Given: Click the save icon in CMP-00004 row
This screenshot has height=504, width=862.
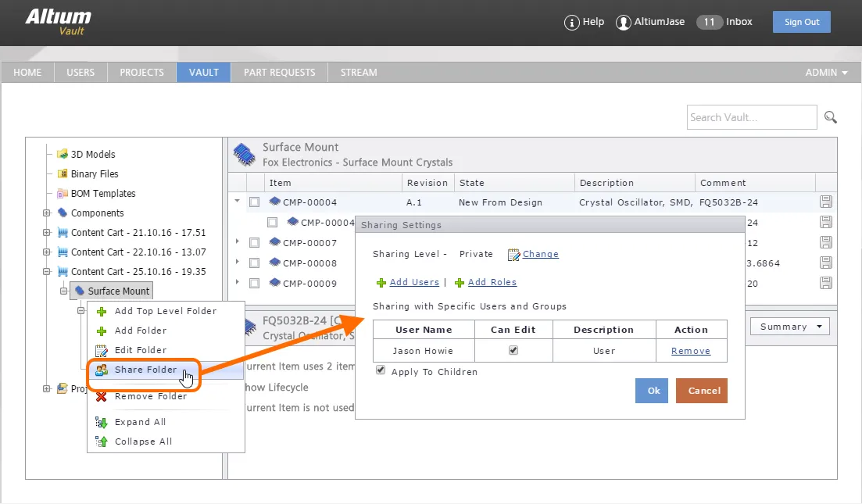Looking at the screenshot, I should (826, 202).
